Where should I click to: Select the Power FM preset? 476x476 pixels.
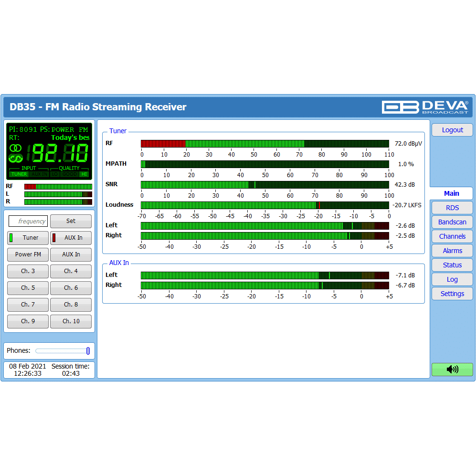point(28,254)
